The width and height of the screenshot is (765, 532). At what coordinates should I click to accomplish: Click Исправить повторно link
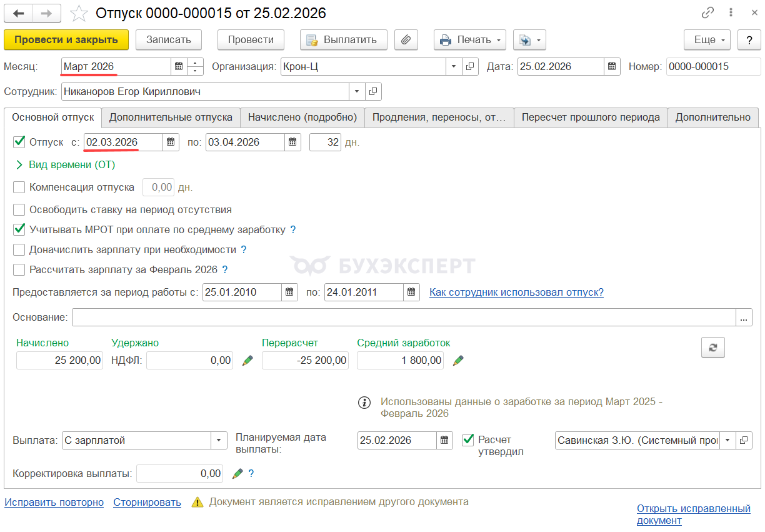[54, 502]
